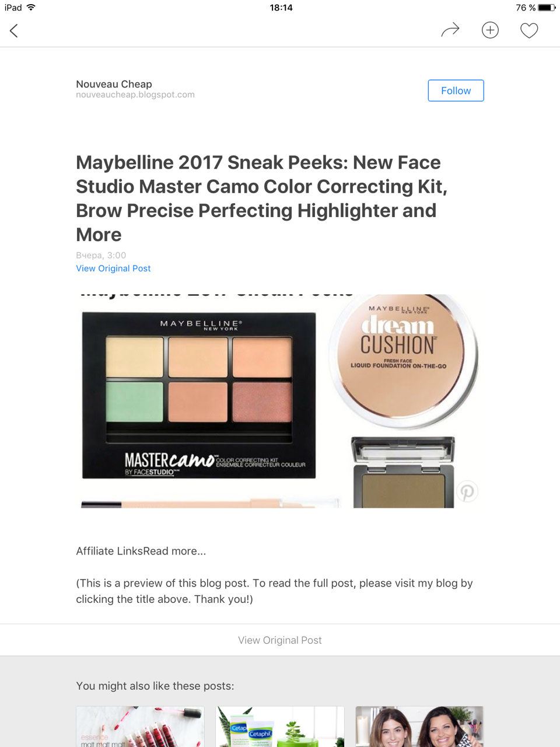
Task: Like the post with heart icon
Action: [x=529, y=30]
